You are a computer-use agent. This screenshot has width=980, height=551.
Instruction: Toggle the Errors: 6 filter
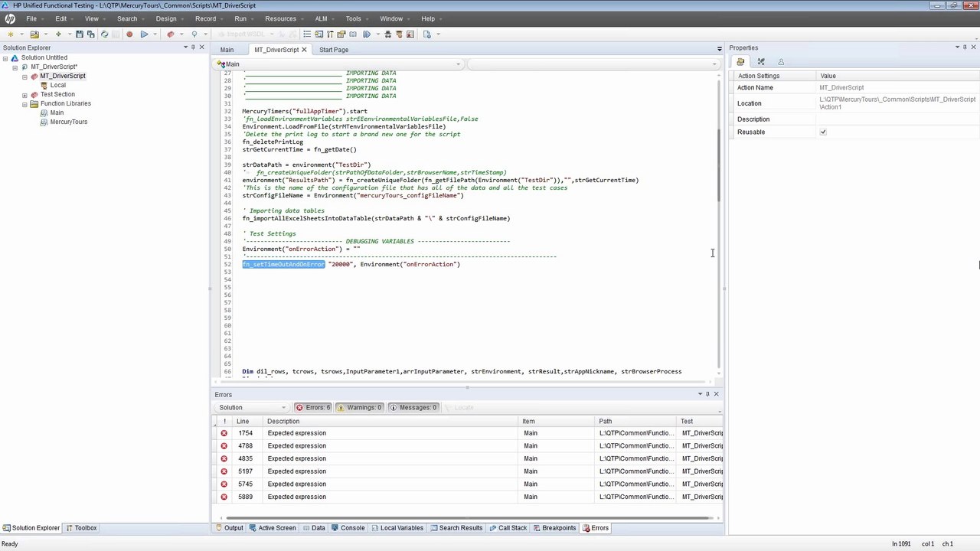click(313, 408)
